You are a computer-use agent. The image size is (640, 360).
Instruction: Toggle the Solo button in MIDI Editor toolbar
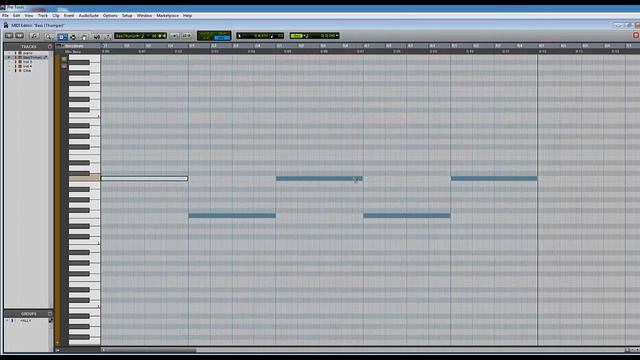coord(9,36)
